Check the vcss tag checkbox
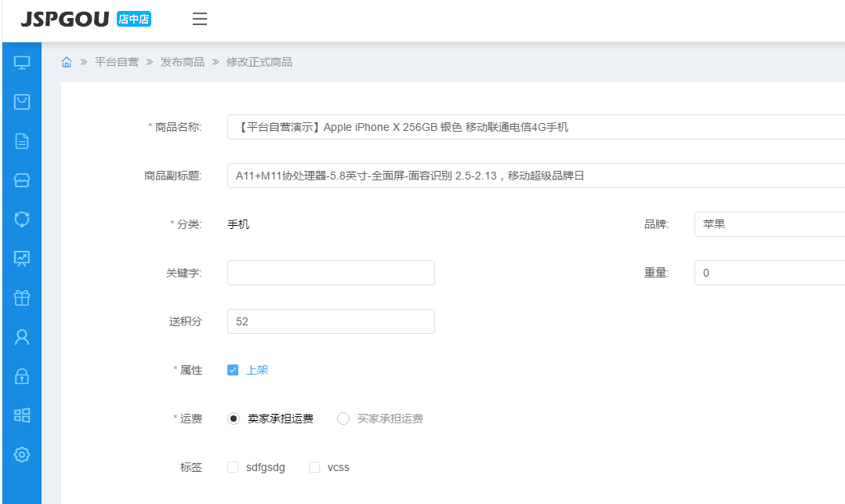Image resolution: width=845 pixels, height=504 pixels. coord(314,467)
